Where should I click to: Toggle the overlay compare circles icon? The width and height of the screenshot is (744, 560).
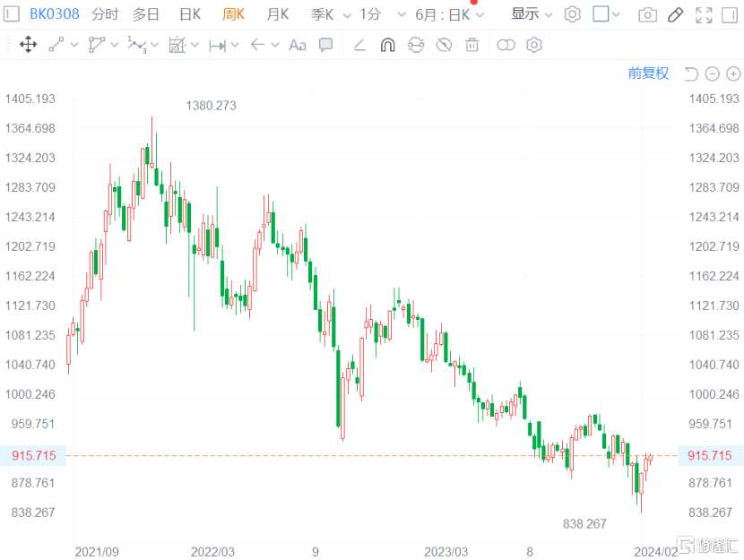point(506,45)
